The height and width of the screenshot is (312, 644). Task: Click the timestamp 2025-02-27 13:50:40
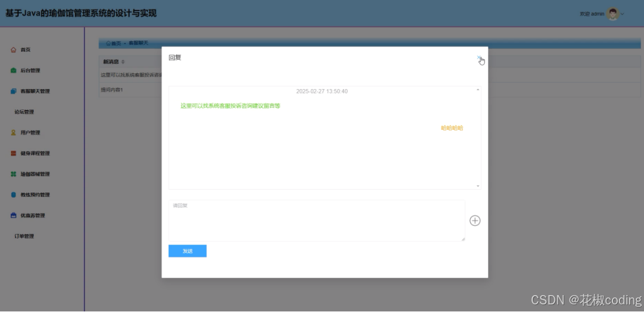[x=322, y=91]
